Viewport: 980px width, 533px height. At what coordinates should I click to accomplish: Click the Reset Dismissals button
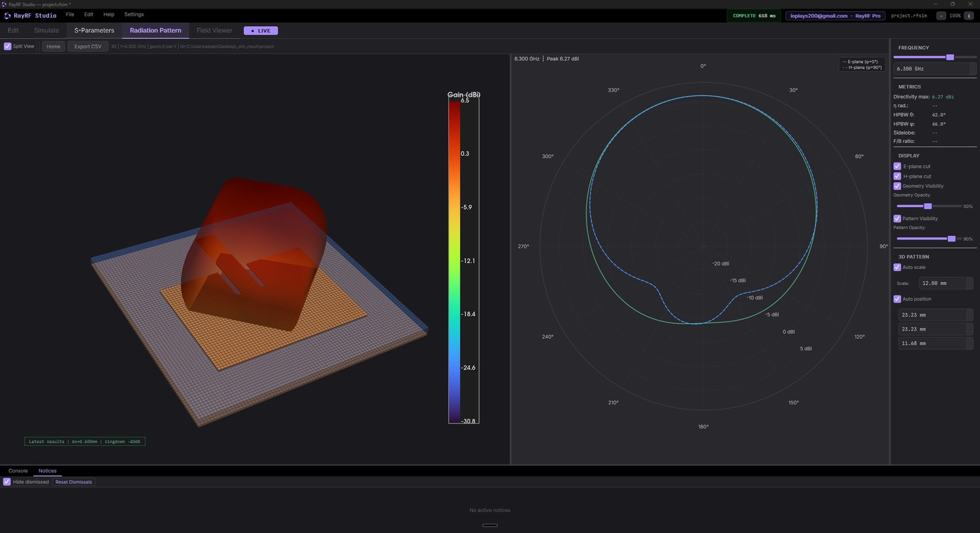coord(74,482)
